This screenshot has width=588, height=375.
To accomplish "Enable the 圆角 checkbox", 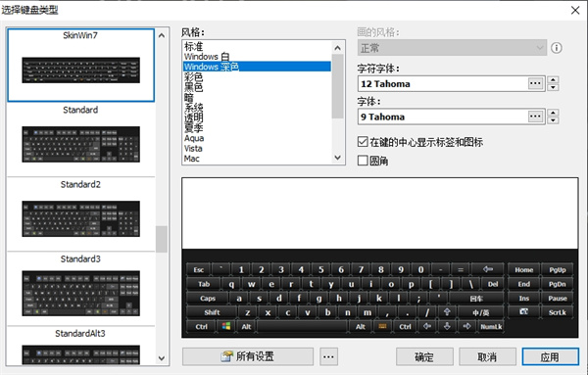I will (x=363, y=161).
